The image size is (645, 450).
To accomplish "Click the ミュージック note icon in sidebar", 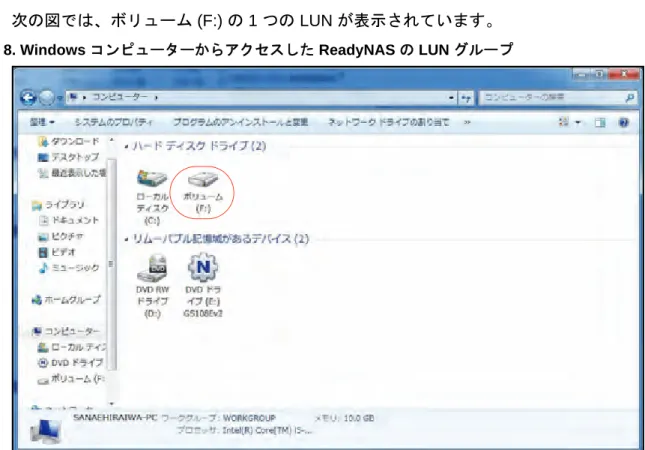I will point(43,268).
